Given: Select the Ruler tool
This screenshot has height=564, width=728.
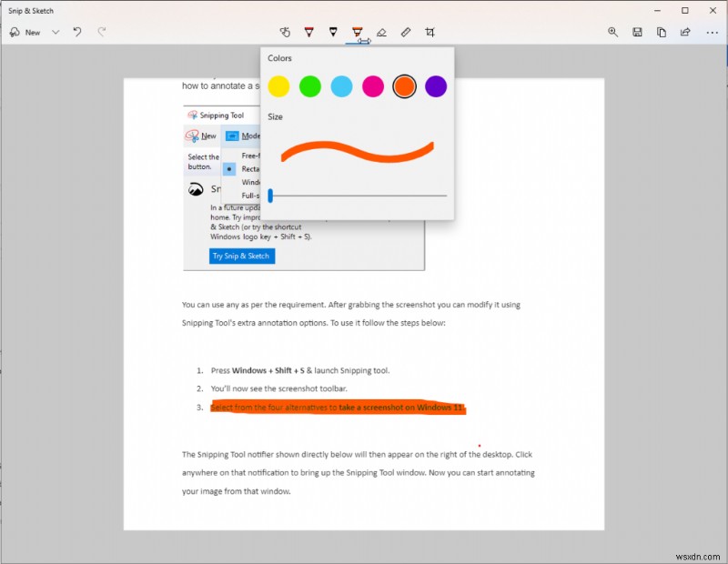Looking at the screenshot, I should (407, 32).
